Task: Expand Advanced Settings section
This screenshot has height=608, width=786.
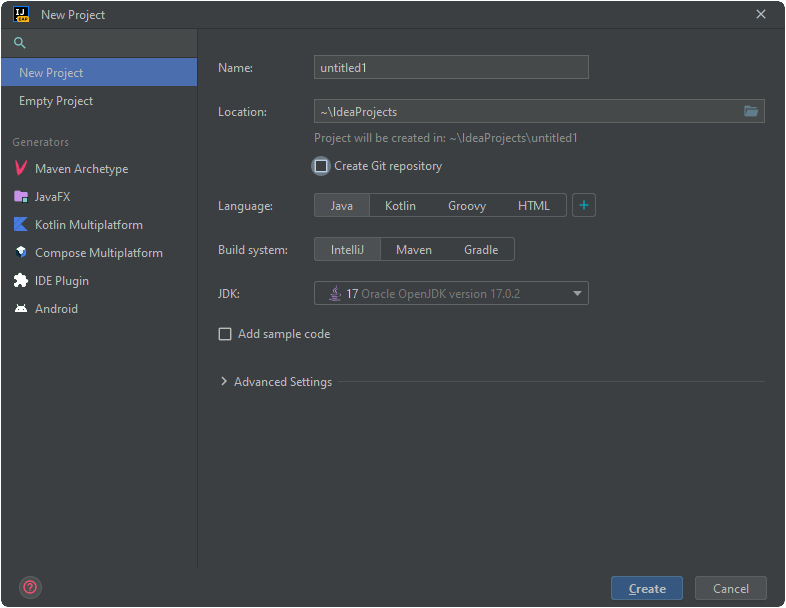Action: [224, 381]
